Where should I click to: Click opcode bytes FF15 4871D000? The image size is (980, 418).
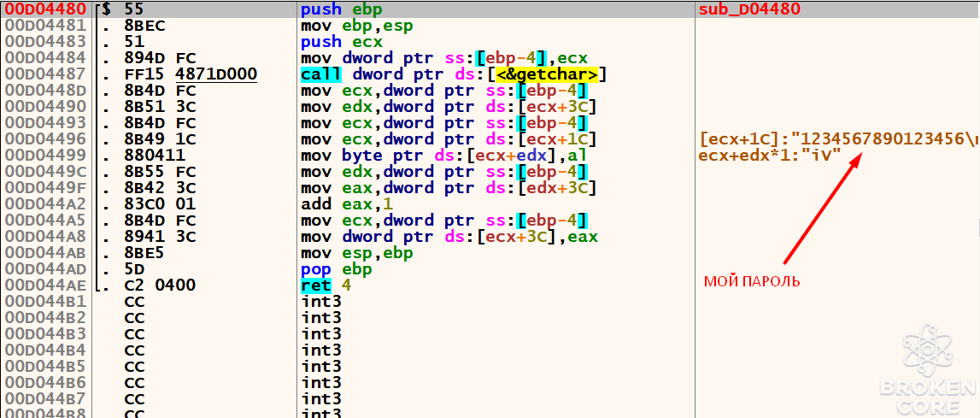point(191,75)
